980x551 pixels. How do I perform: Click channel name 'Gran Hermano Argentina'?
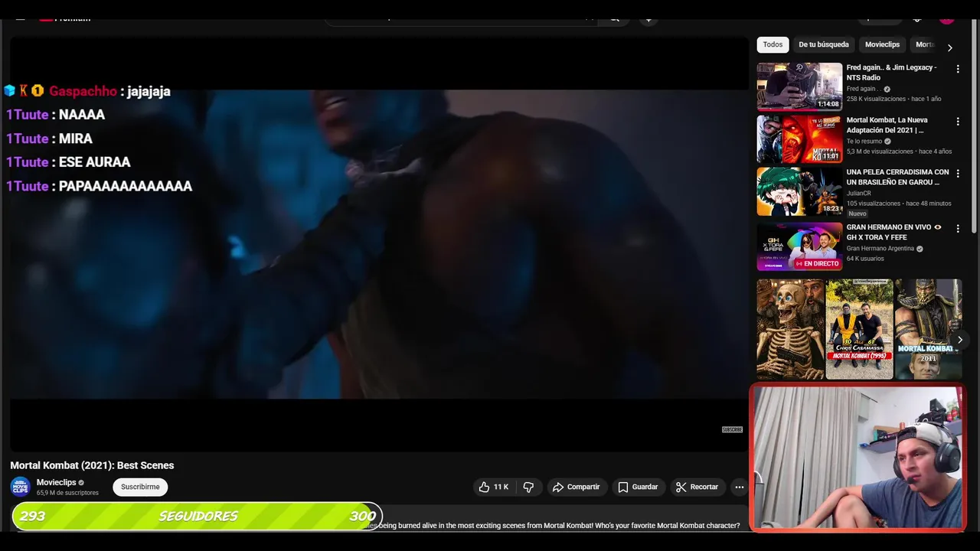click(x=880, y=249)
